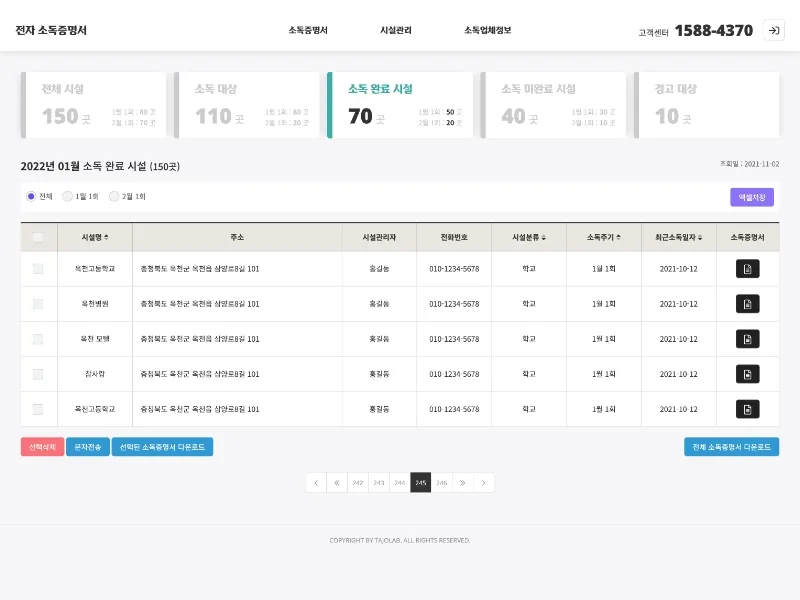
Task: Select the 소독 미완료 시설 summary card
Action: coord(553,105)
